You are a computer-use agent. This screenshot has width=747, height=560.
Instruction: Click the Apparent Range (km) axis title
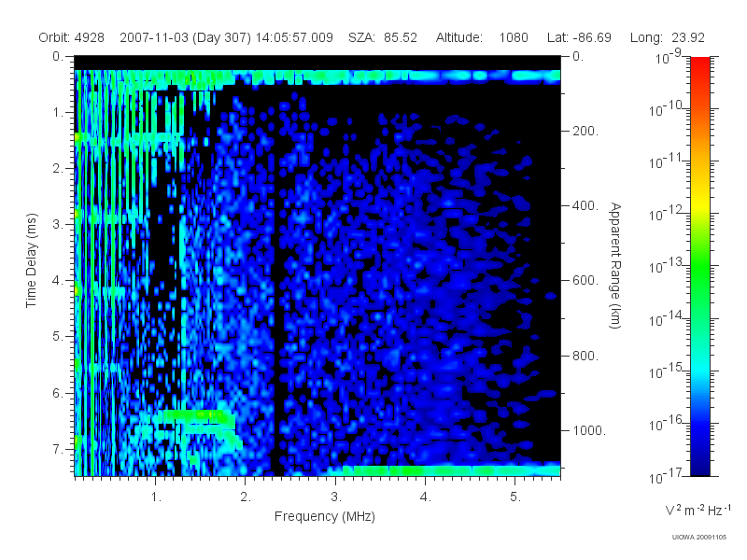(x=615, y=265)
